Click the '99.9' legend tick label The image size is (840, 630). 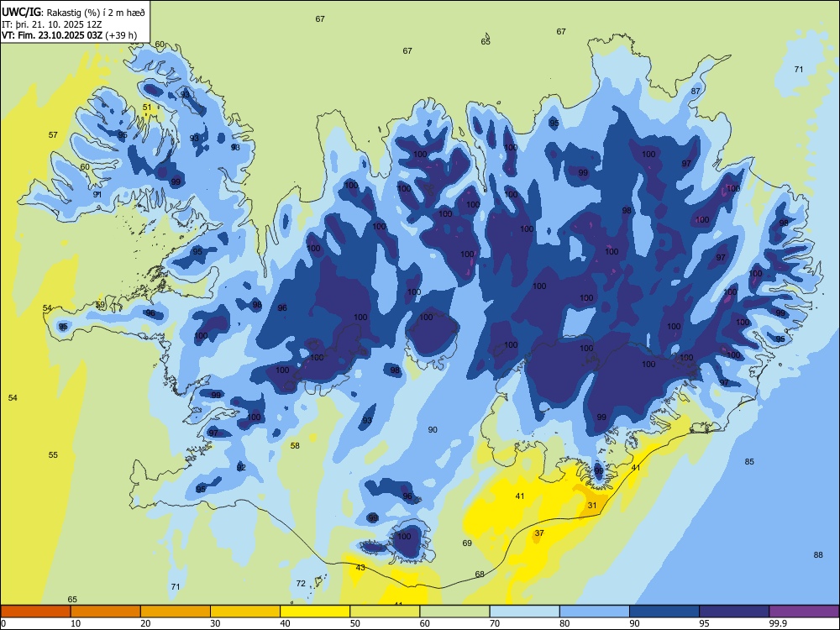(x=778, y=623)
